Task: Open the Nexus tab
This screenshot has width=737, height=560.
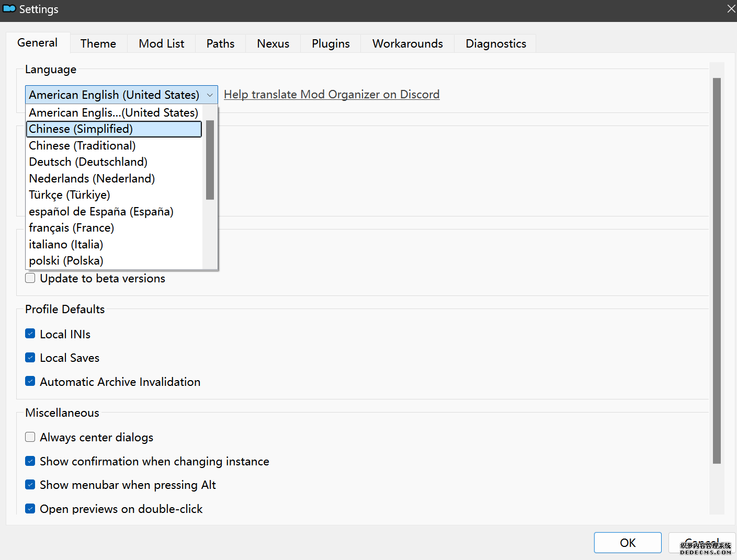Action: click(x=273, y=44)
